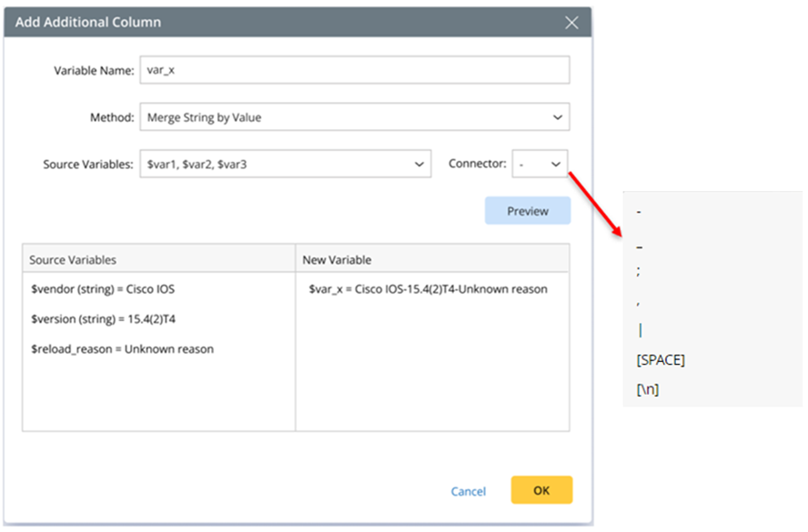Expand the Source Variables dropdown
The height and width of the screenshot is (532, 808).
point(285,165)
